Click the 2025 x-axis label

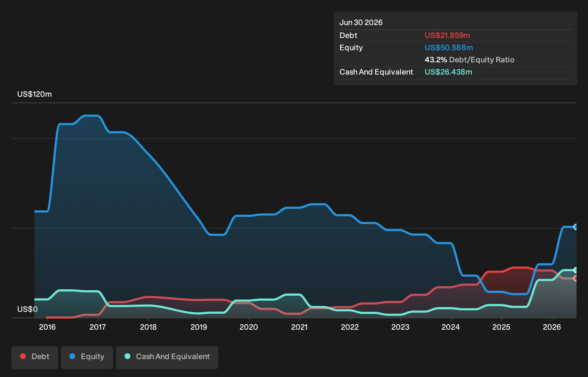coord(501,327)
